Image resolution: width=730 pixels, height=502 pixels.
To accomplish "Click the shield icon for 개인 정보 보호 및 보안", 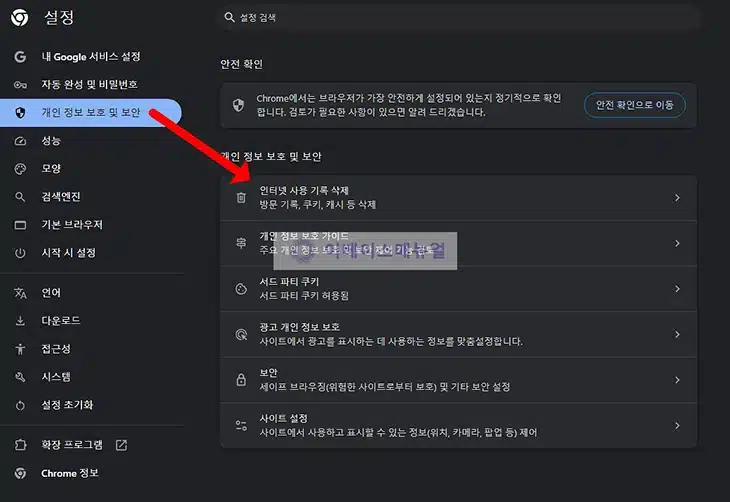I will click(x=20, y=113).
